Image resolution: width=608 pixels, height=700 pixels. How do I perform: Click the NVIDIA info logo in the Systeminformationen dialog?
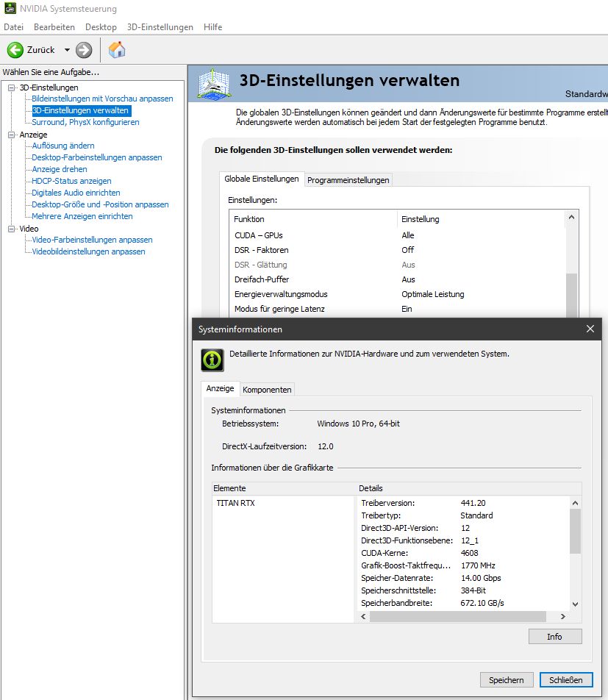point(212,360)
